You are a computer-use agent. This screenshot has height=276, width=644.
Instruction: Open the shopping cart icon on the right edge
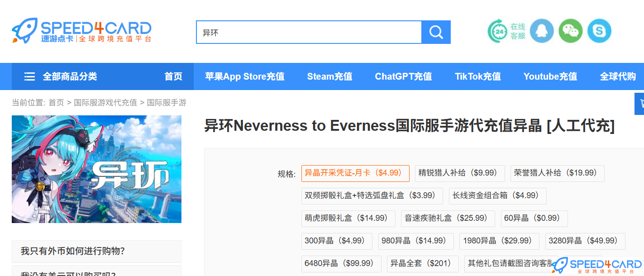pyautogui.click(x=640, y=103)
